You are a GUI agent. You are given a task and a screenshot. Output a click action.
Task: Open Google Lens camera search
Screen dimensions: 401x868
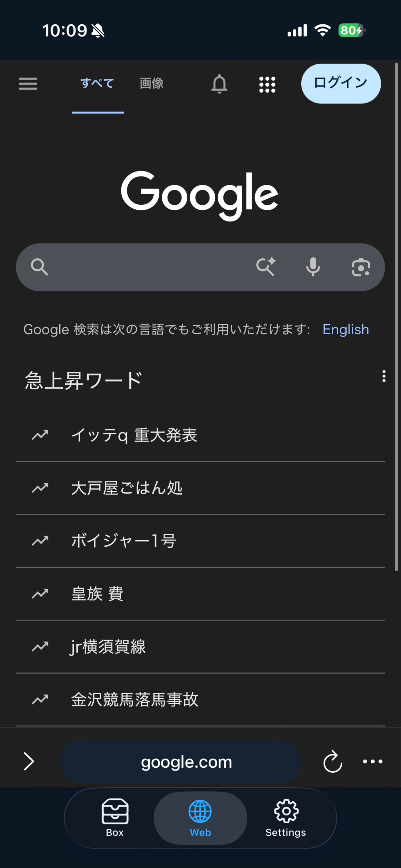pyautogui.click(x=361, y=267)
